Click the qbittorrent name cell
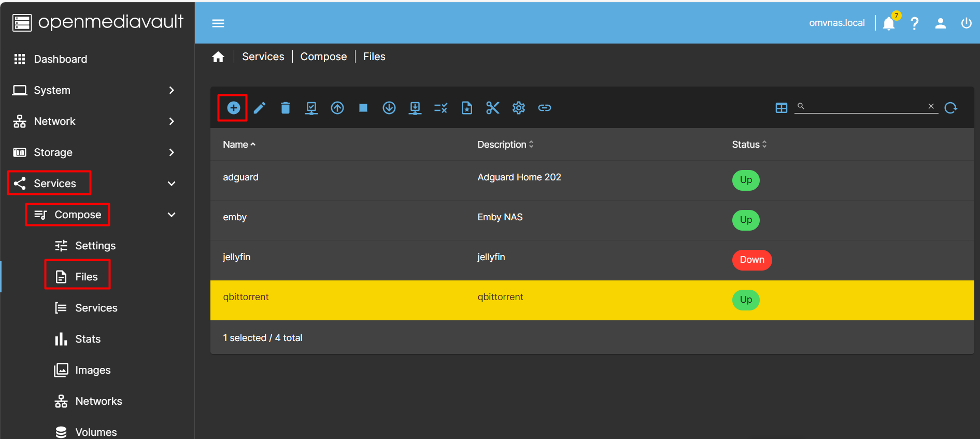The height and width of the screenshot is (439, 980). (246, 297)
